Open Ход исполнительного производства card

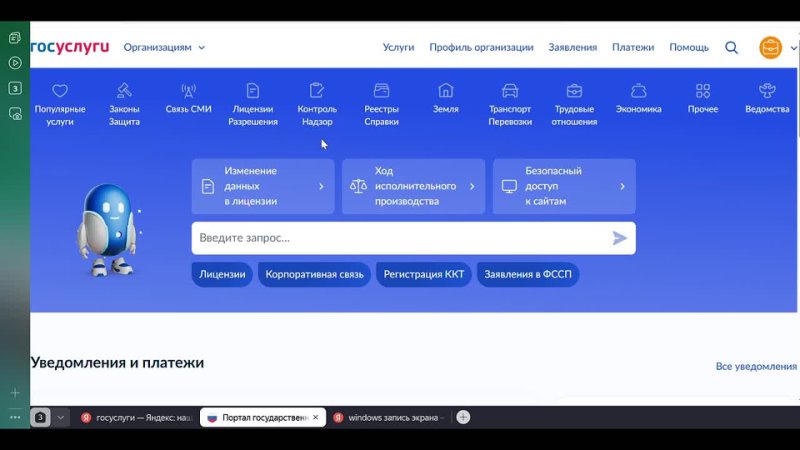point(413,186)
